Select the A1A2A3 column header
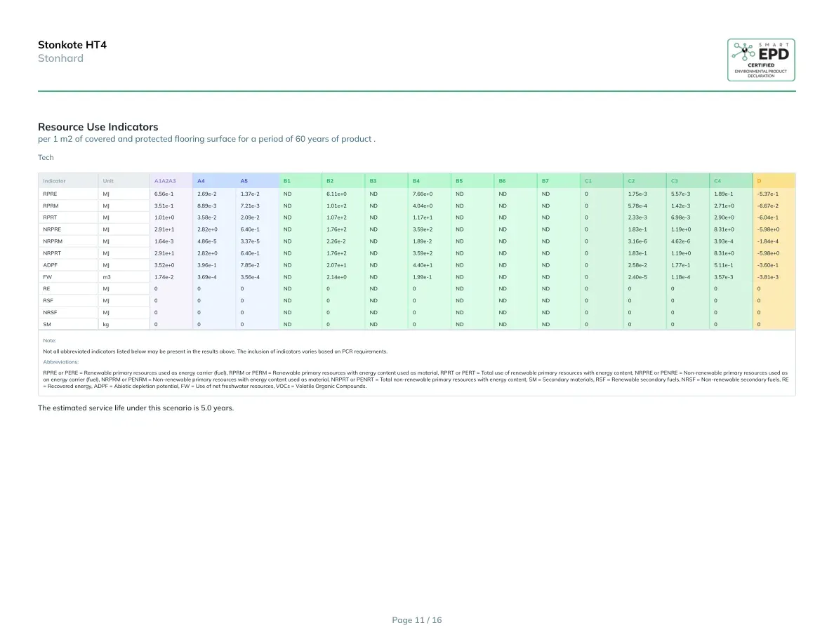834x644 pixels. [x=165, y=181]
